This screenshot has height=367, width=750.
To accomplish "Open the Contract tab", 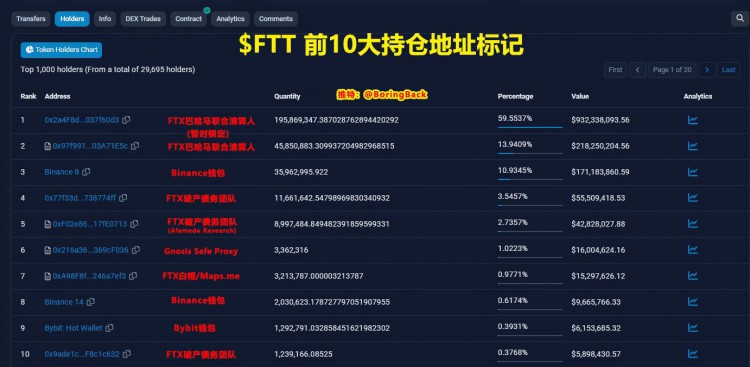I will (x=188, y=19).
